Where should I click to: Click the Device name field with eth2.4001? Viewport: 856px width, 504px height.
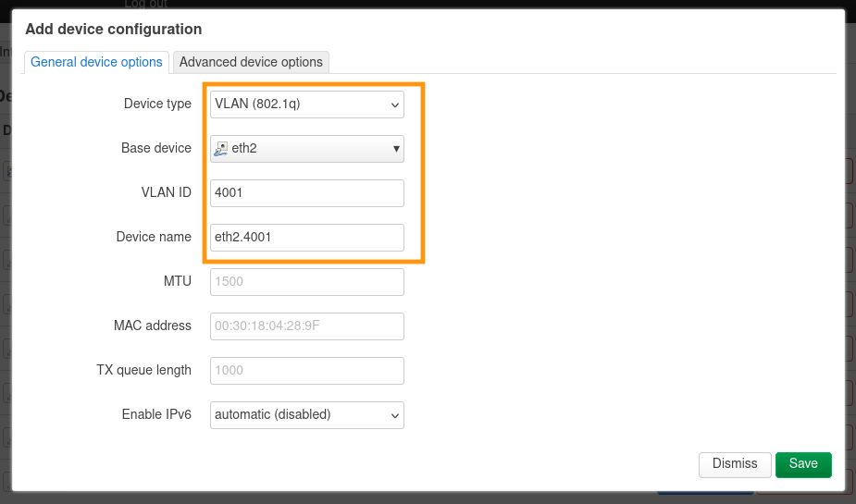tap(306, 237)
